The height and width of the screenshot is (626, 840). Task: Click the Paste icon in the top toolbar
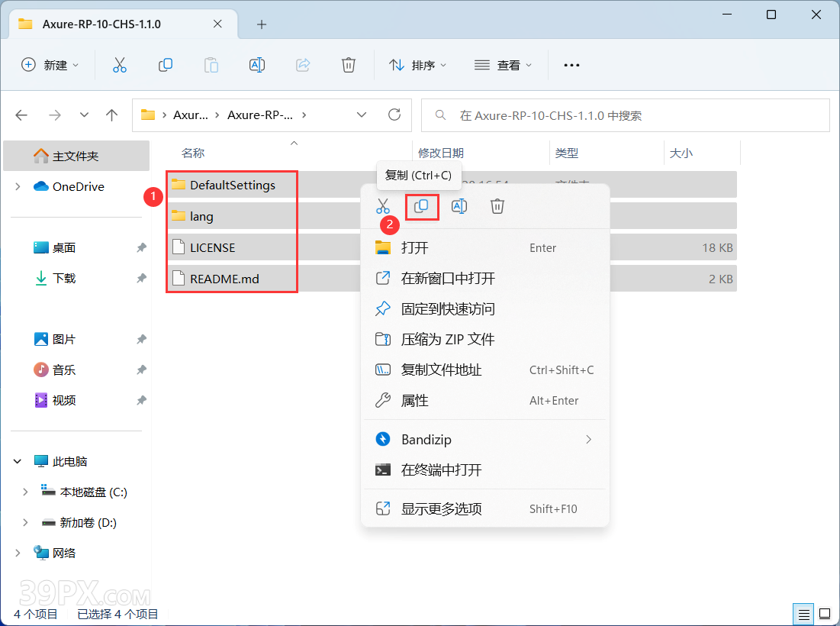point(211,65)
